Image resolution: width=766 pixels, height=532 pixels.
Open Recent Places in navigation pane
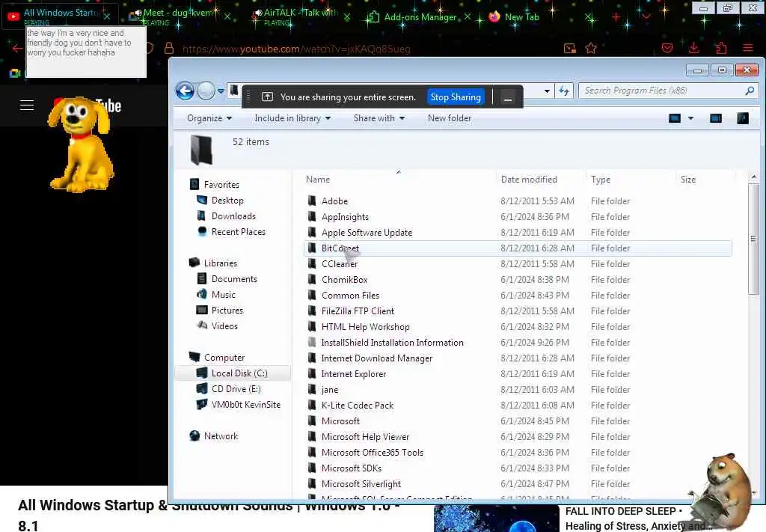[239, 231]
